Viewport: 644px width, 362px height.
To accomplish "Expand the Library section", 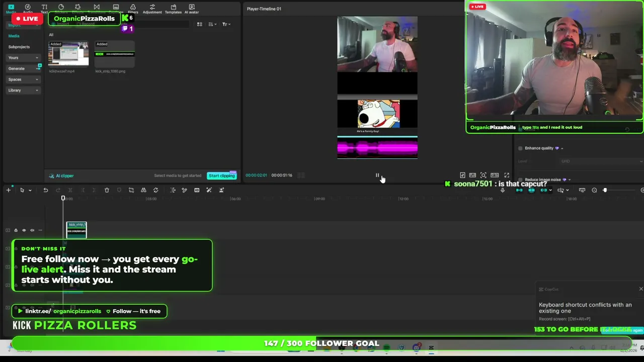I will click(23, 90).
